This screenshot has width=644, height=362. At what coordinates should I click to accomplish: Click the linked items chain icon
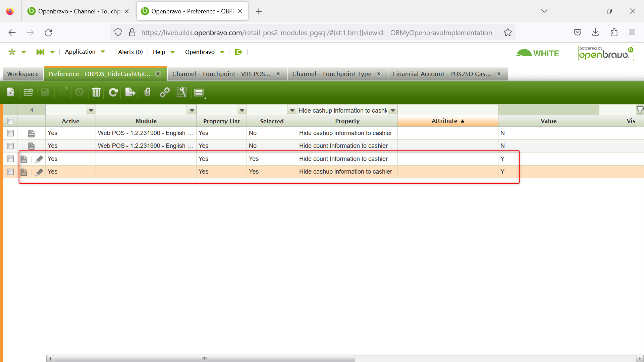[164, 92]
